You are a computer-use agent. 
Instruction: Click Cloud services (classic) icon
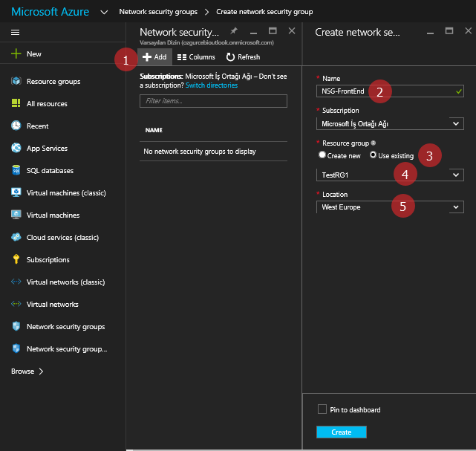[16, 237]
